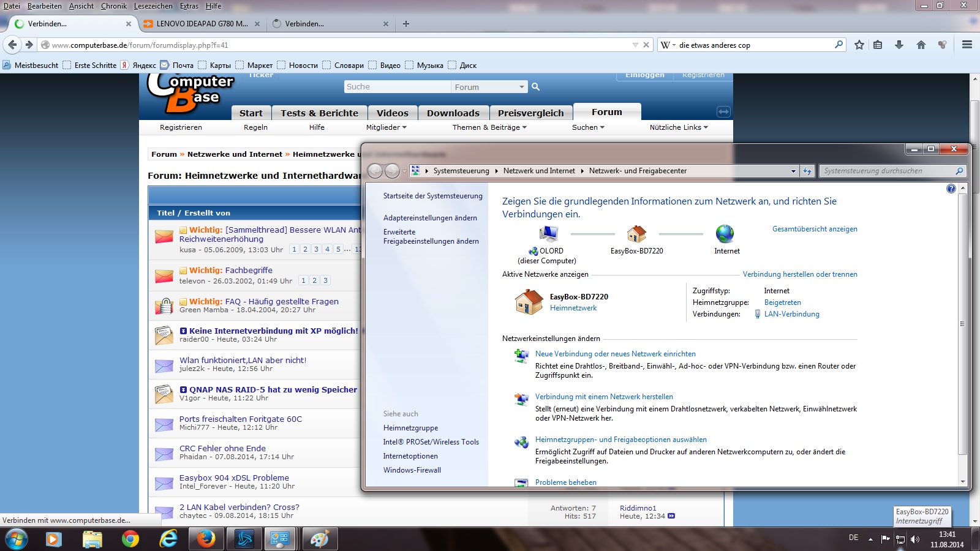Open search engine selector dropdown in Firefox

pos(668,45)
